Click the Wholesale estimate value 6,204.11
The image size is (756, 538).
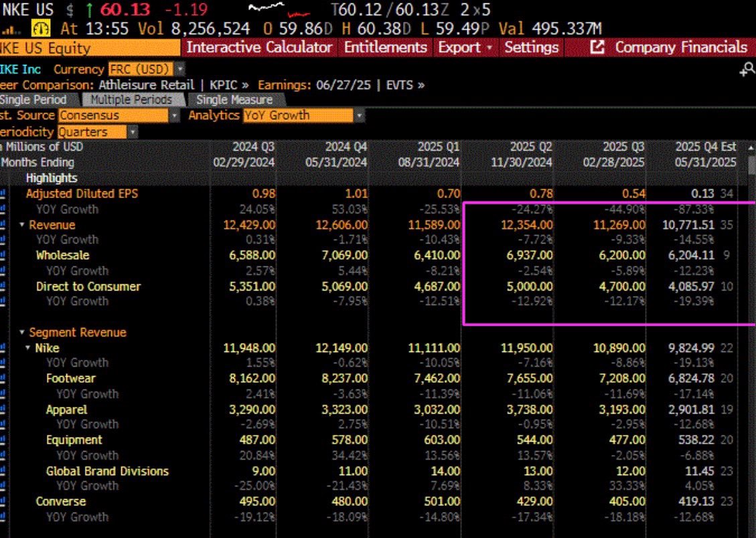point(691,255)
